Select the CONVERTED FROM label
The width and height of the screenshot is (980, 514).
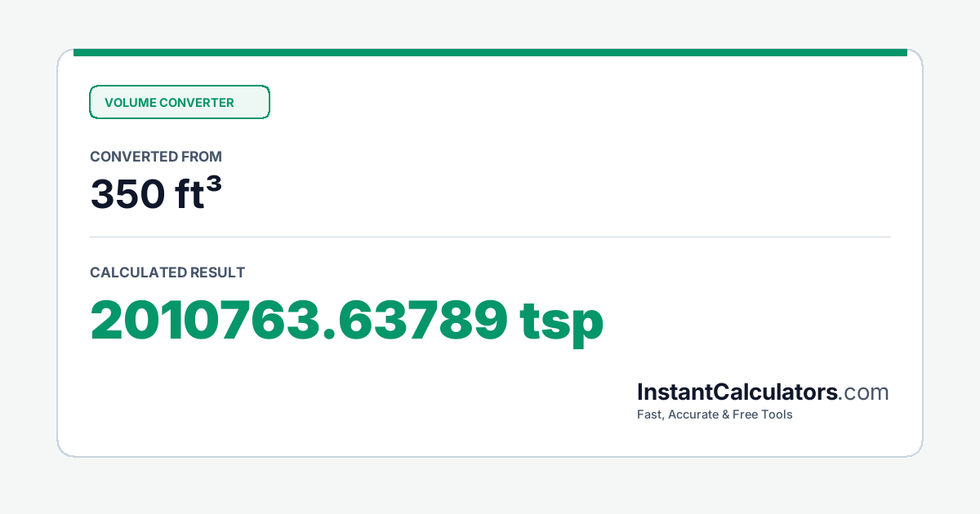tap(156, 157)
